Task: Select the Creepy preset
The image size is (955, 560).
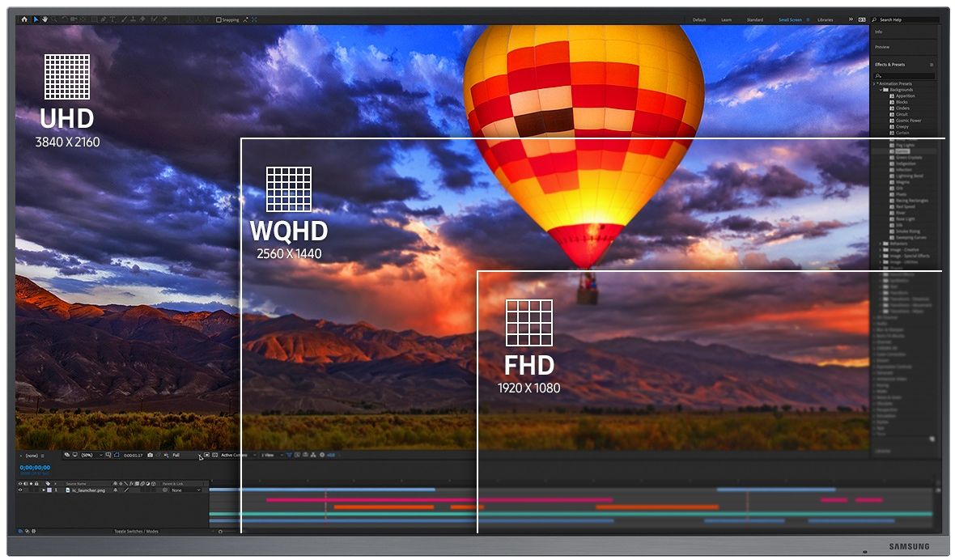Action: coord(902,126)
